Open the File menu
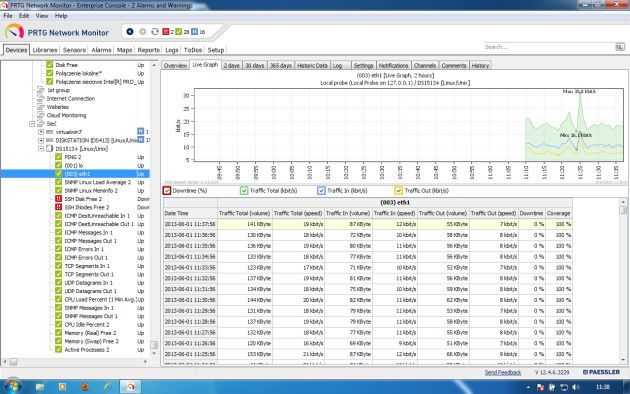 pyautogui.click(x=8, y=16)
